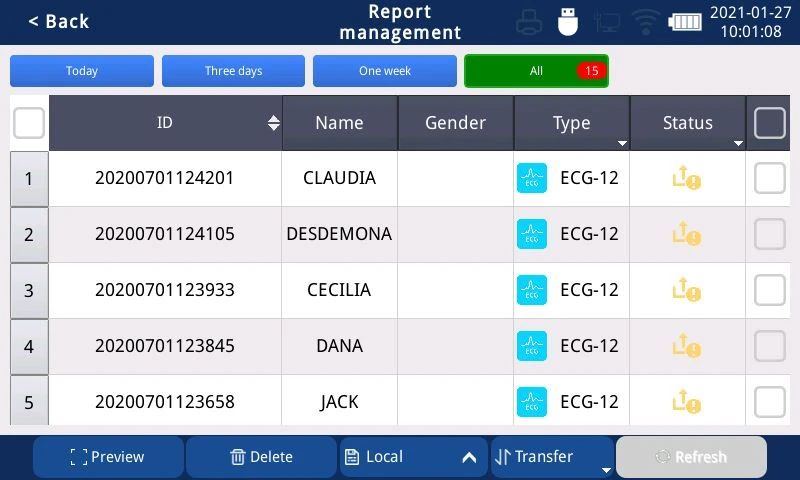800x480 pixels.
Task: Click ID 20200701124201
Action: point(164,178)
